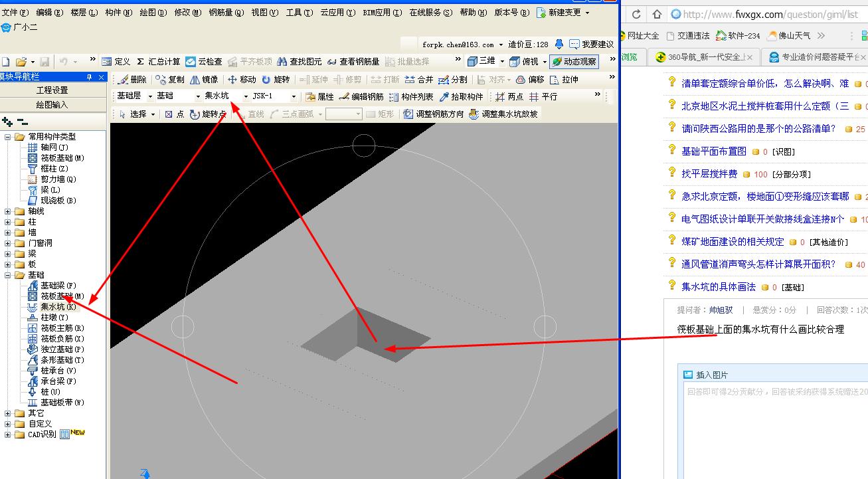Open 基础平面布置图 question link
The image size is (868, 479).
coord(714,151)
